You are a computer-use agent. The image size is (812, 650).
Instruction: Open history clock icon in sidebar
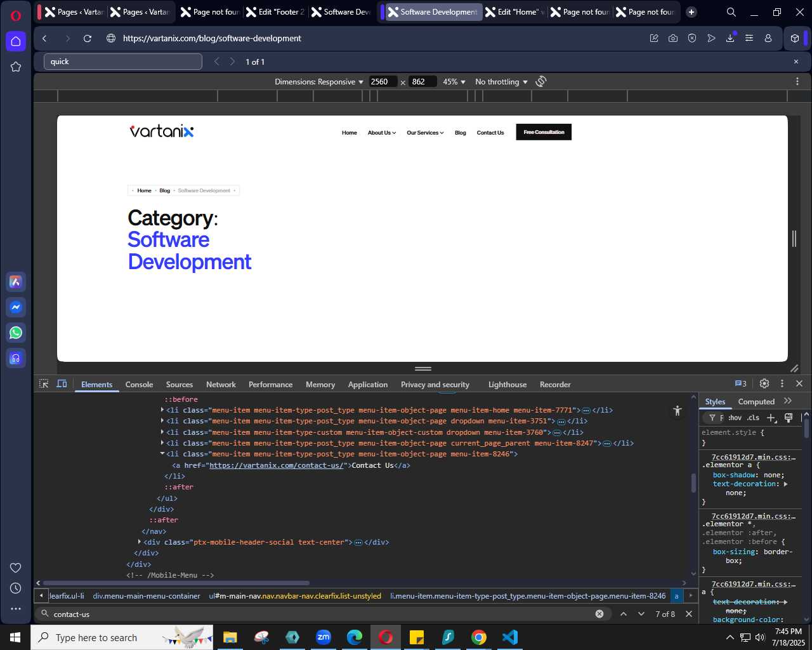tap(16, 588)
